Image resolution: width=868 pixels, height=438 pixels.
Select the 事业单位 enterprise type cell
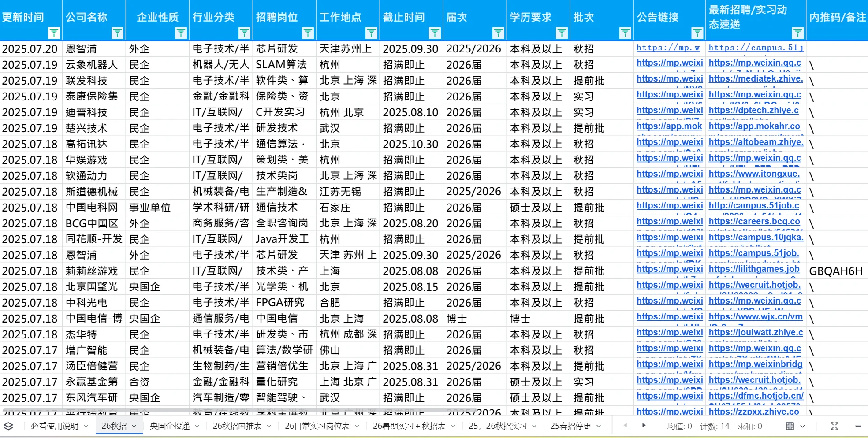click(157, 208)
